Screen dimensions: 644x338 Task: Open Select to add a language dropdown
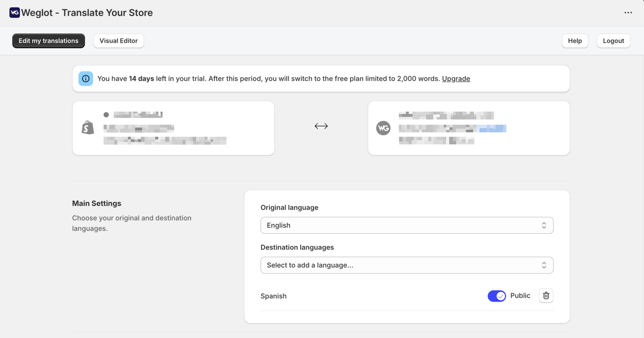(407, 265)
